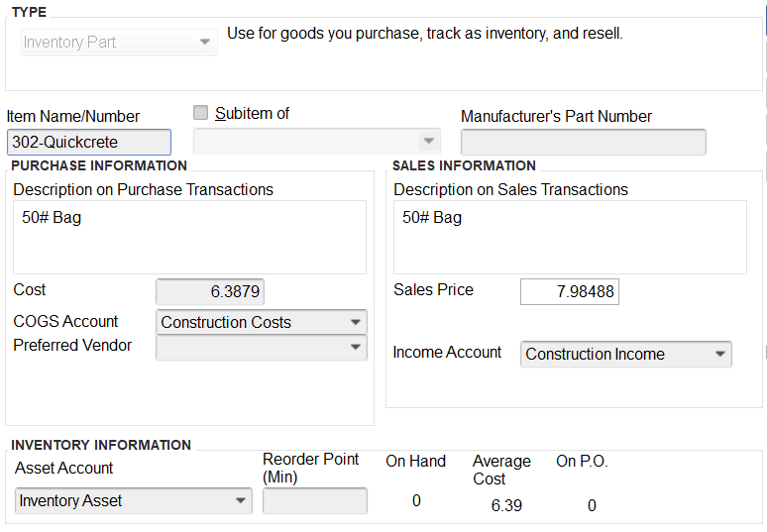Focus the Manufacturer's Part Number field

pyautogui.click(x=583, y=143)
